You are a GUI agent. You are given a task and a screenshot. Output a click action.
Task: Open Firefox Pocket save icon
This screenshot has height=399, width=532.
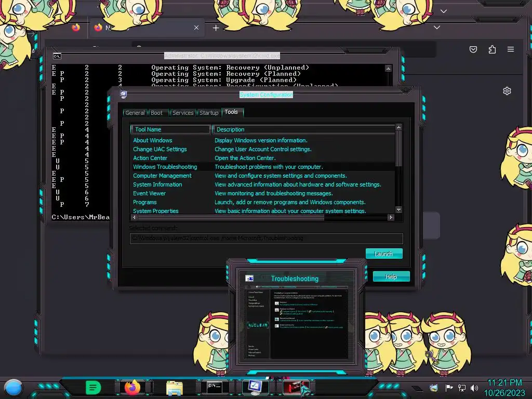tap(473, 49)
